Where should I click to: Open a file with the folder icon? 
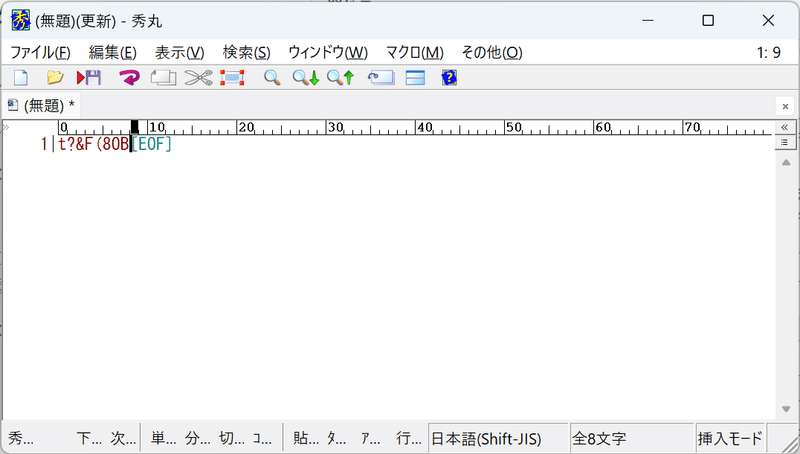click(x=55, y=78)
